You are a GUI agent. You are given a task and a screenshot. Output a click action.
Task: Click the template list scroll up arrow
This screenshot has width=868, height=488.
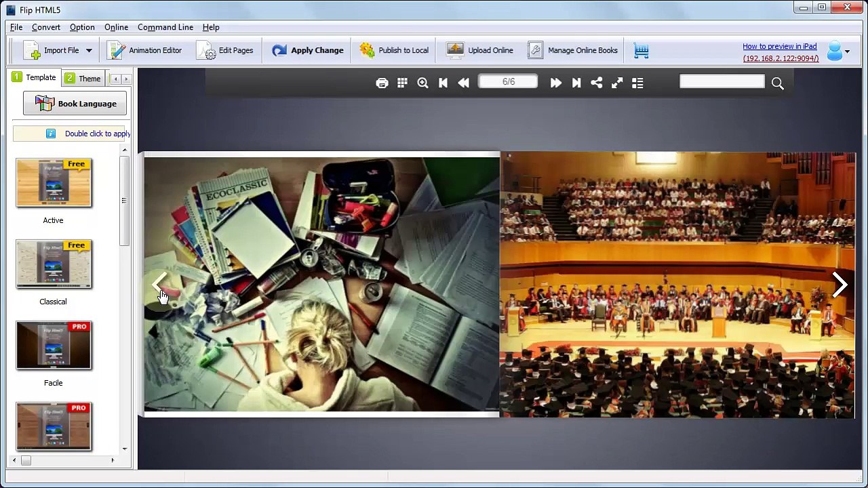tap(124, 150)
